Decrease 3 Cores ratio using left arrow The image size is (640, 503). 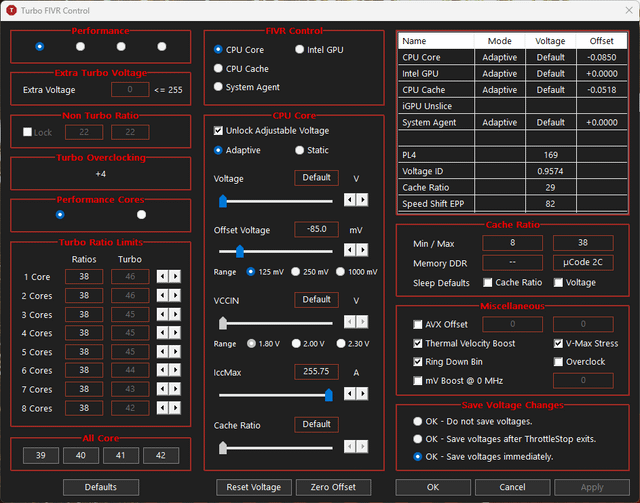pyautogui.click(x=162, y=314)
